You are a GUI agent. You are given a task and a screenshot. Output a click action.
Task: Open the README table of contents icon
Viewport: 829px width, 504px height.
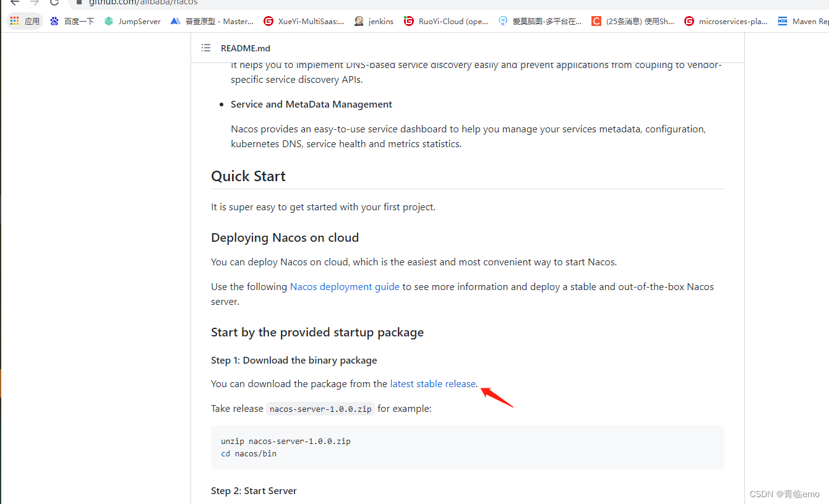[206, 48]
